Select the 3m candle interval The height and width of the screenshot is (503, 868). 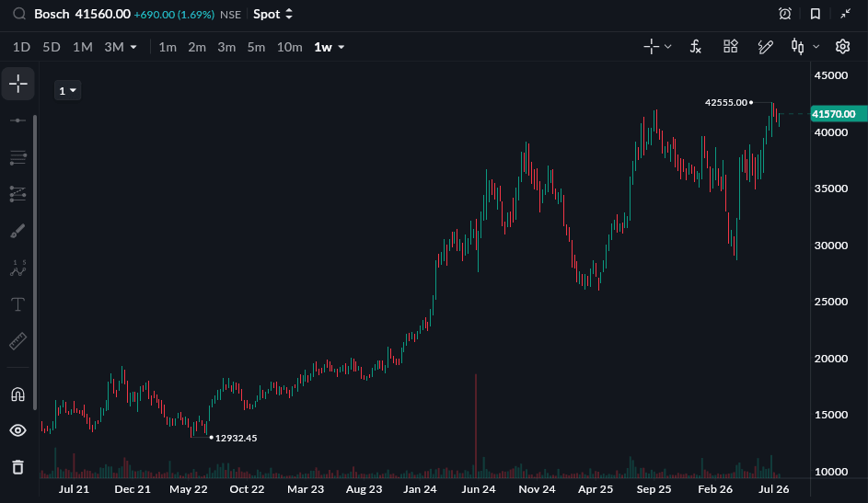tap(226, 47)
